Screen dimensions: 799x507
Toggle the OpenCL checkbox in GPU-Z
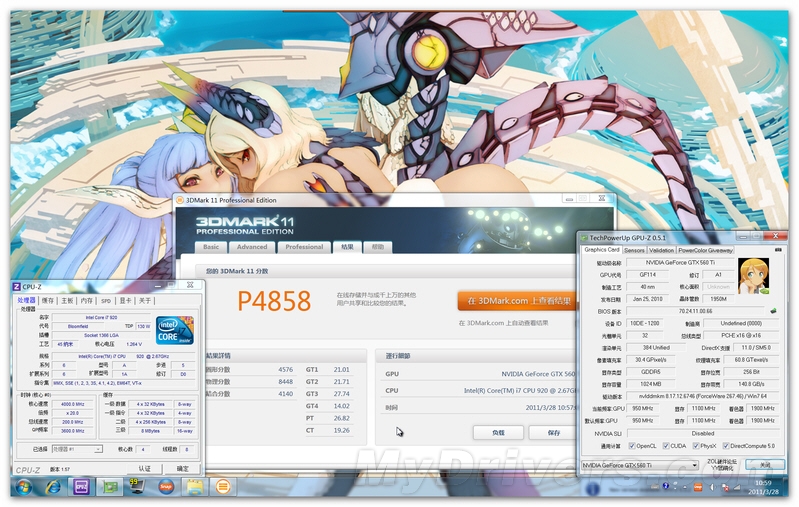pyautogui.click(x=632, y=446)
